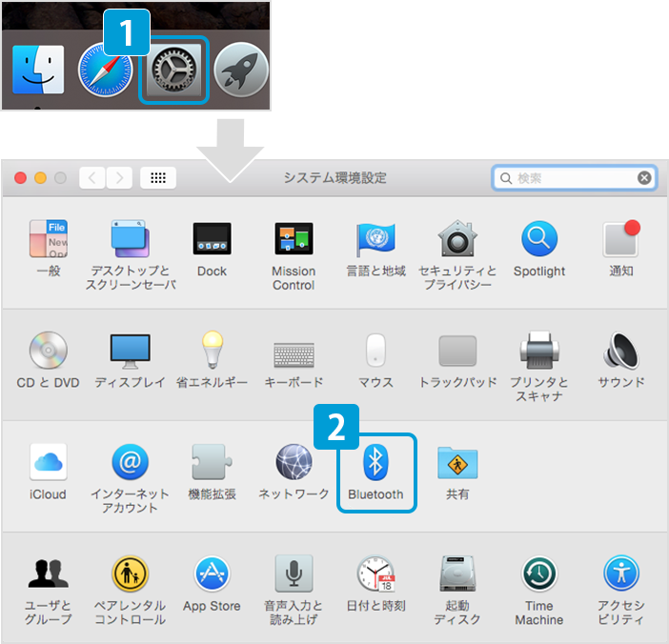Click the Show All grid button
669x644 pixels.
point(158,177)
